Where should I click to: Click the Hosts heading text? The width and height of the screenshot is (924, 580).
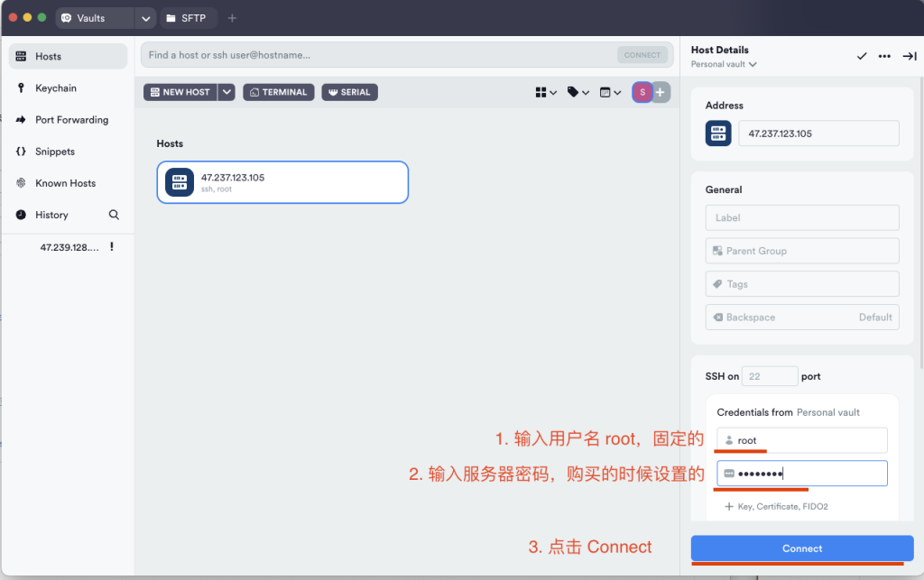(170, 143)
